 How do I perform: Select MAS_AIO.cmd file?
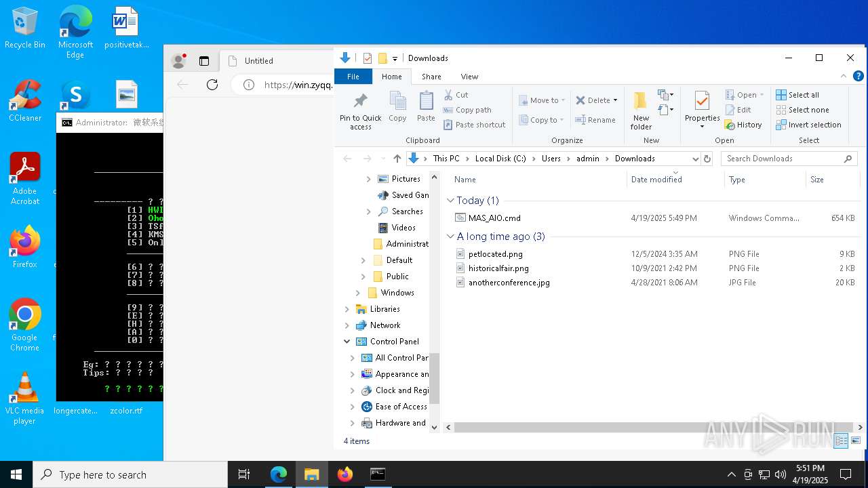click(x=494, y=218)
